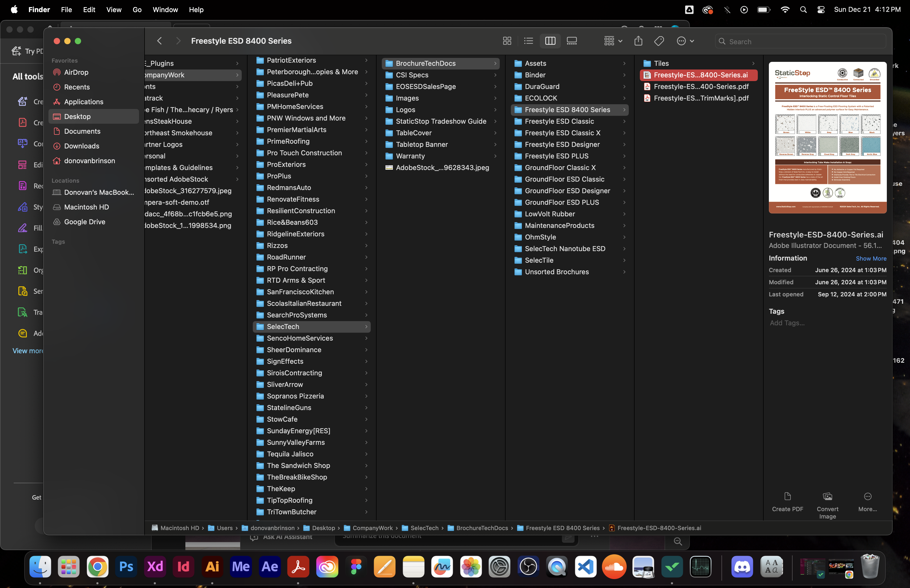Viewport: 910px width, 588px height.
Task: Open the ellipsis Action menu dropdown
Action: tap(685, 41)
